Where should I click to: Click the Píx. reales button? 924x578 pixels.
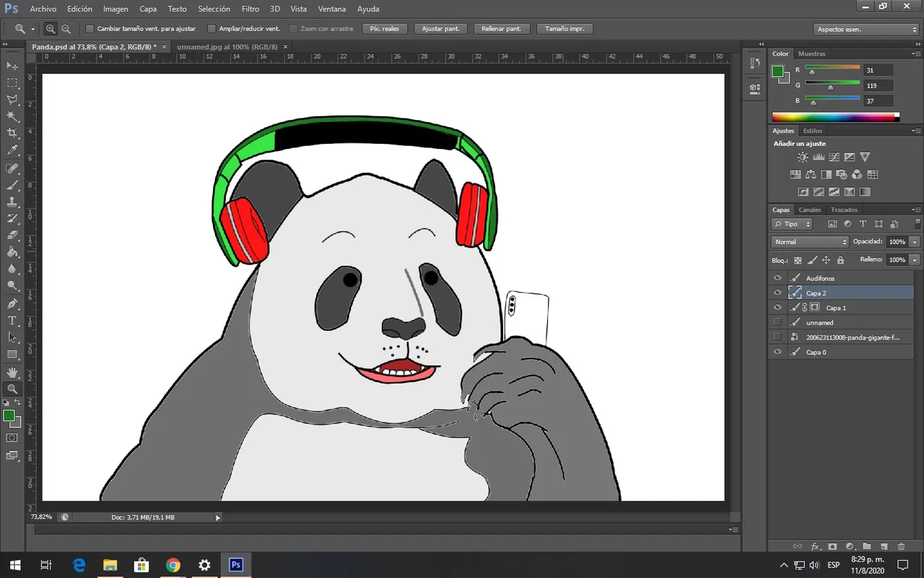385,29
